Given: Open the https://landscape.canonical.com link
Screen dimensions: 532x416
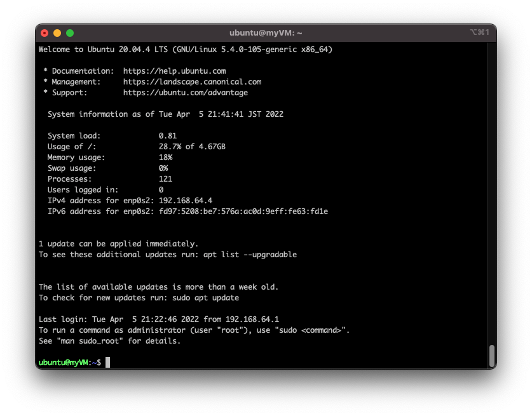Looking at the screenshot, I should click(x=192, y=82).
